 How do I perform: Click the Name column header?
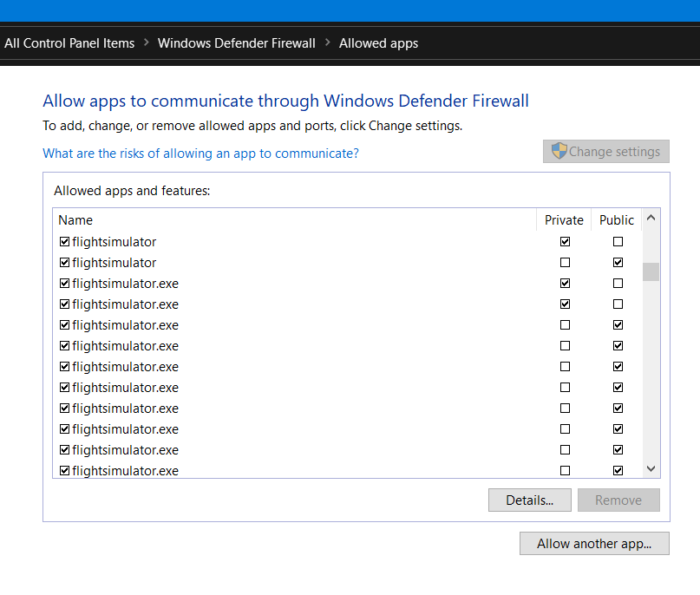tap(295, 220)
